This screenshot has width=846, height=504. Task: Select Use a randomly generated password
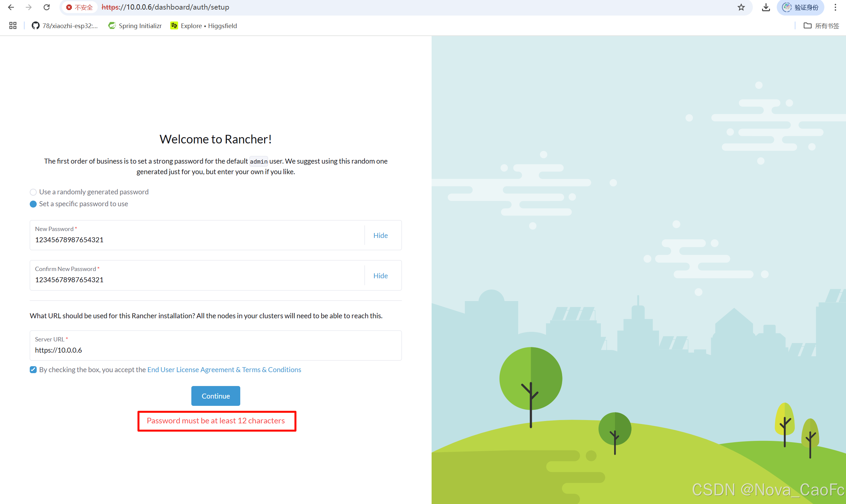(x=89, y=192)
